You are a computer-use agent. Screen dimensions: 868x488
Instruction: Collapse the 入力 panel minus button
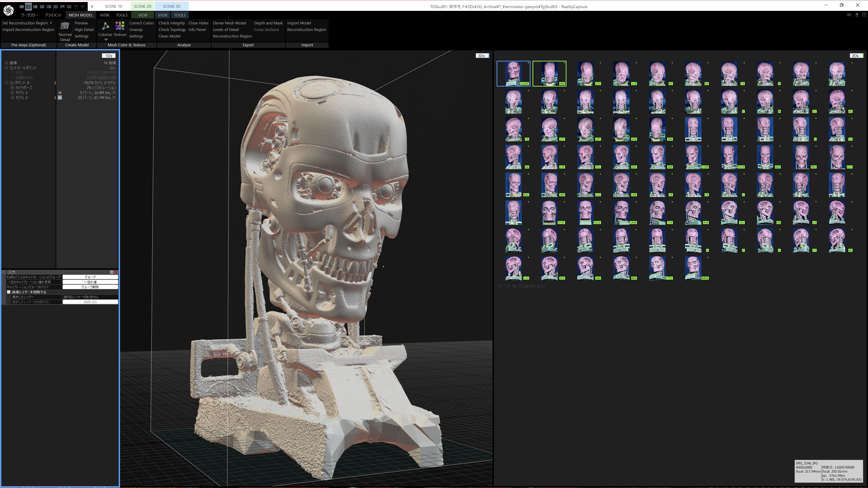pos(4,272)
